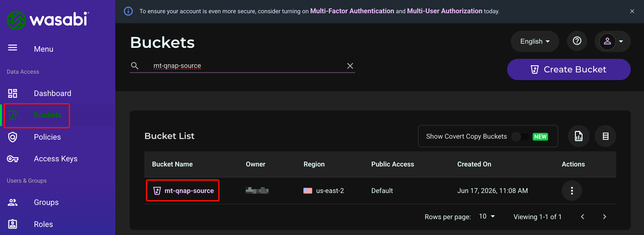Click the search magnifier icon
This screenshot has width=644, height=235.
(x=135, y=66)
